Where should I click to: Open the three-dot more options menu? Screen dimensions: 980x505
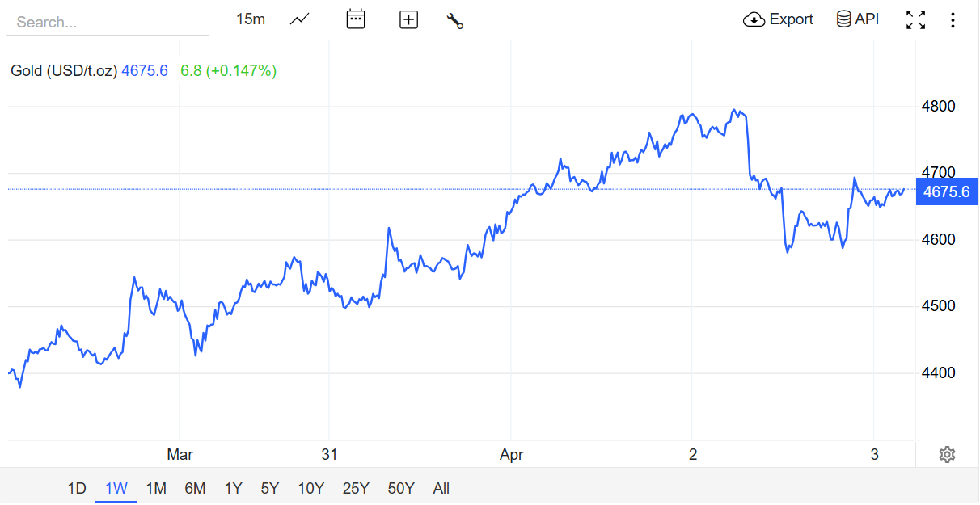(x=953, y=19)
